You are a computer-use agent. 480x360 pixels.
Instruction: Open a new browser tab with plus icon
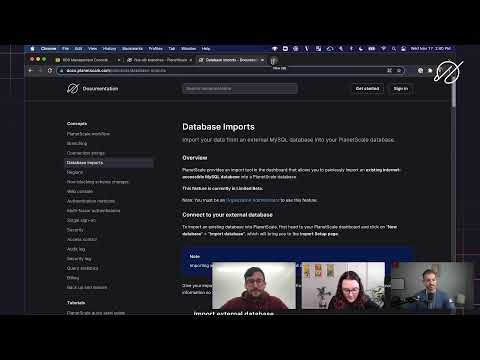(273, 60)
